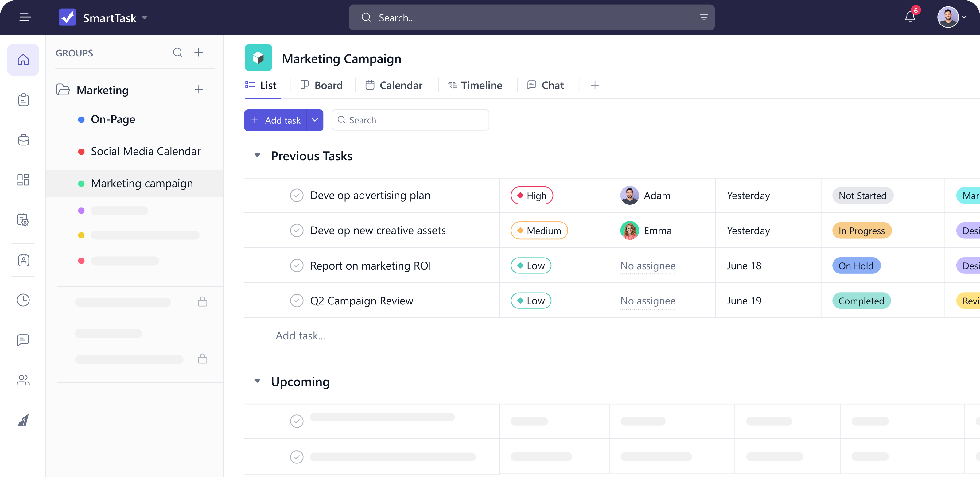Open the team members sidebar icon

click(23, 380)
